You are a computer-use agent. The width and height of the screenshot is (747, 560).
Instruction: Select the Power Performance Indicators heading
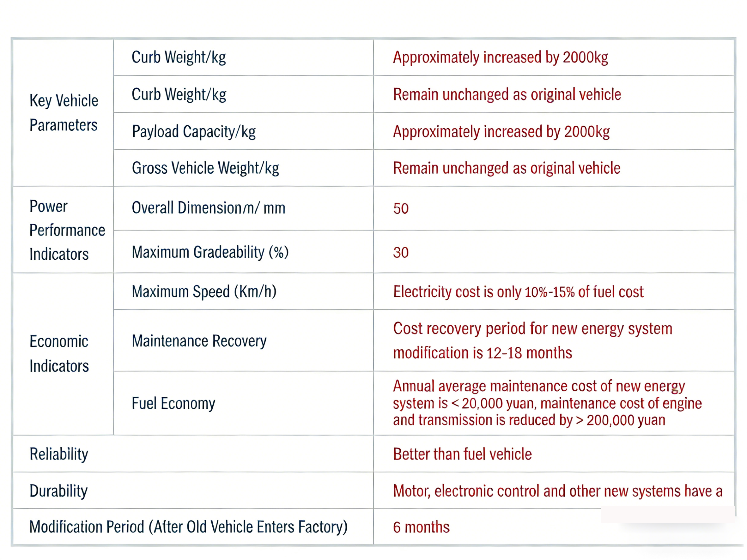pos(67,230)
